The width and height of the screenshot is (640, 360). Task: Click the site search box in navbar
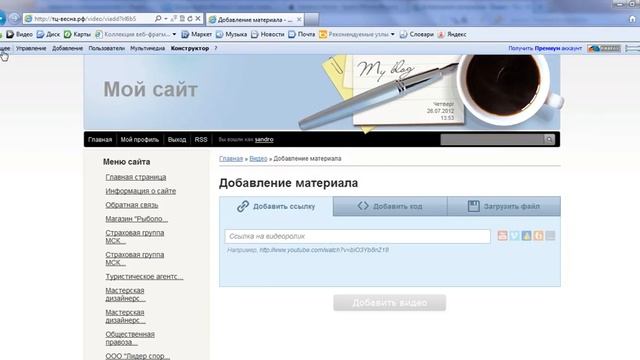point(492,140)
